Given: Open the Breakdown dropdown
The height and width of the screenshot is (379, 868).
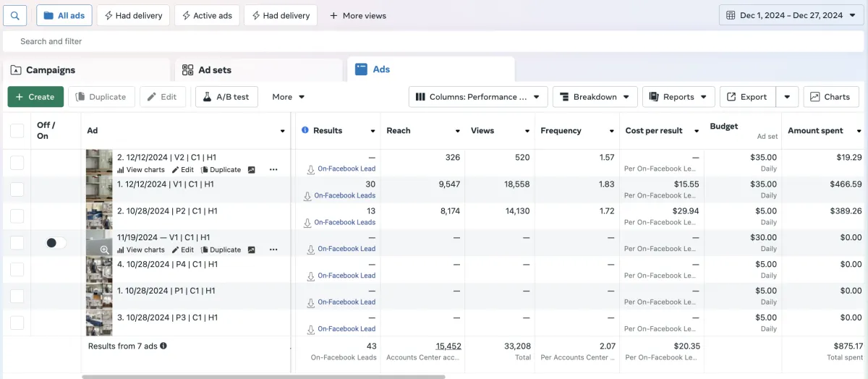Looking at the screenshot, I should pos(595,97).
